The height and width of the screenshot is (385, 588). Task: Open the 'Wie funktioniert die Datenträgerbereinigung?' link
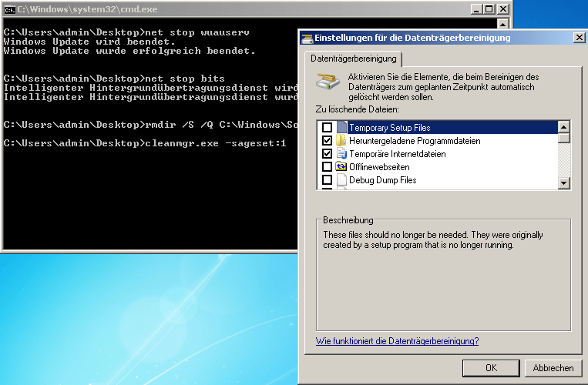tap(397, 341)
